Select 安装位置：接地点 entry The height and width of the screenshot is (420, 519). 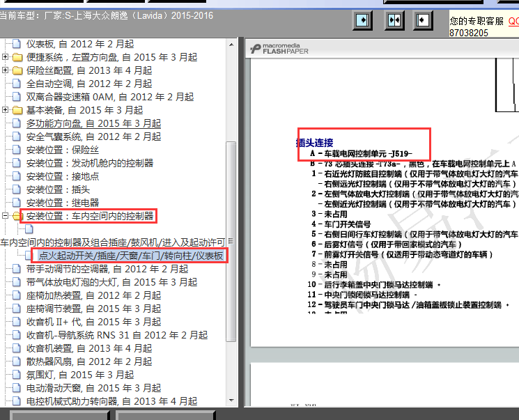point(63,176)
